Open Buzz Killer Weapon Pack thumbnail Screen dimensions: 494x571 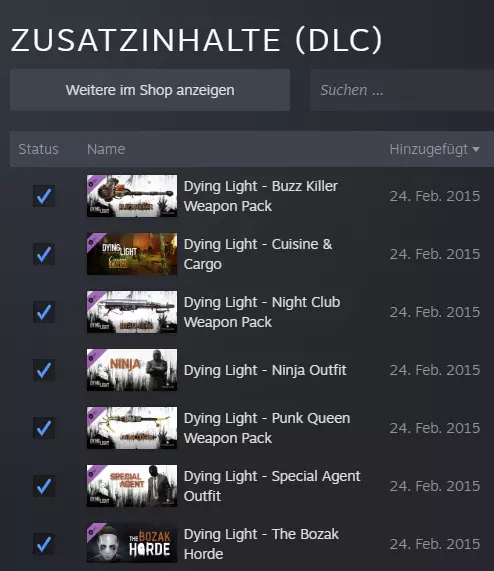(132, 196)
